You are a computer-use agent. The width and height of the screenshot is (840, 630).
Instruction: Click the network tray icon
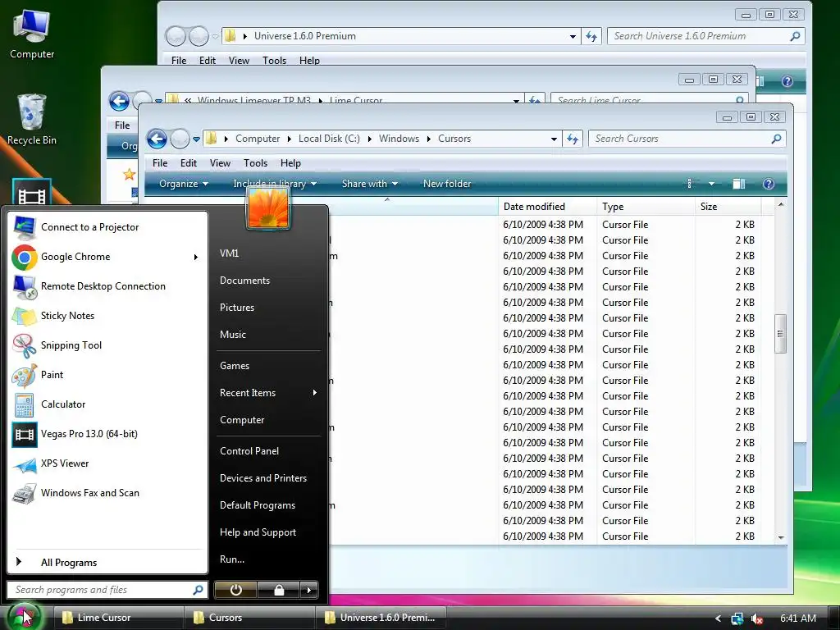[737, 619]
